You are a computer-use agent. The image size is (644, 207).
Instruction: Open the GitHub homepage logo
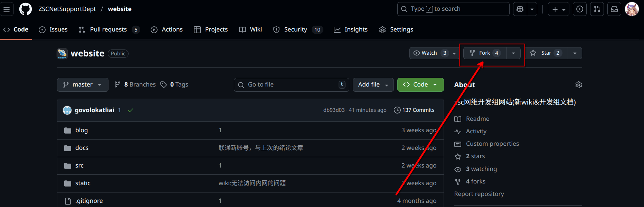tap(25, 9)
